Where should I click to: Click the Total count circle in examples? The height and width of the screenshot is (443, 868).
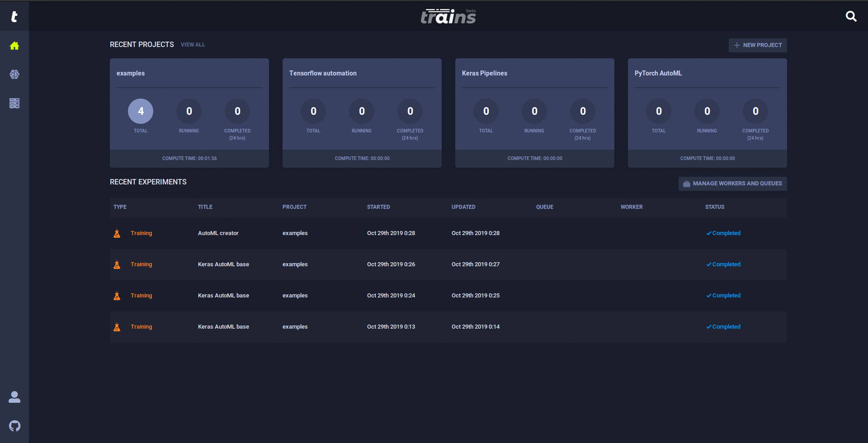click(141, 111)
